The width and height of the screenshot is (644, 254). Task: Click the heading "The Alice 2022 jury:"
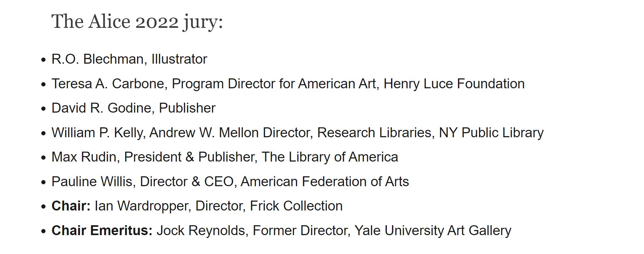coord(137,22)
